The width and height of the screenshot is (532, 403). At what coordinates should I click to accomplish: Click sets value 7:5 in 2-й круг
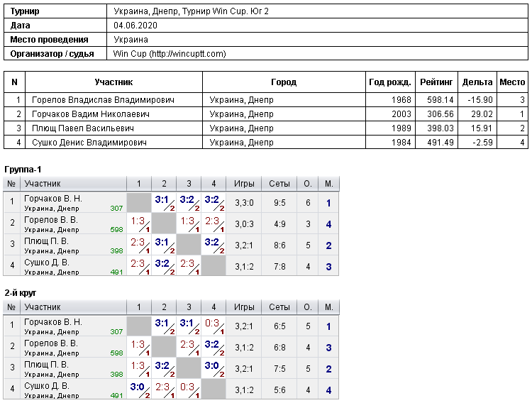pyautogui.click(x=279, y=369)
